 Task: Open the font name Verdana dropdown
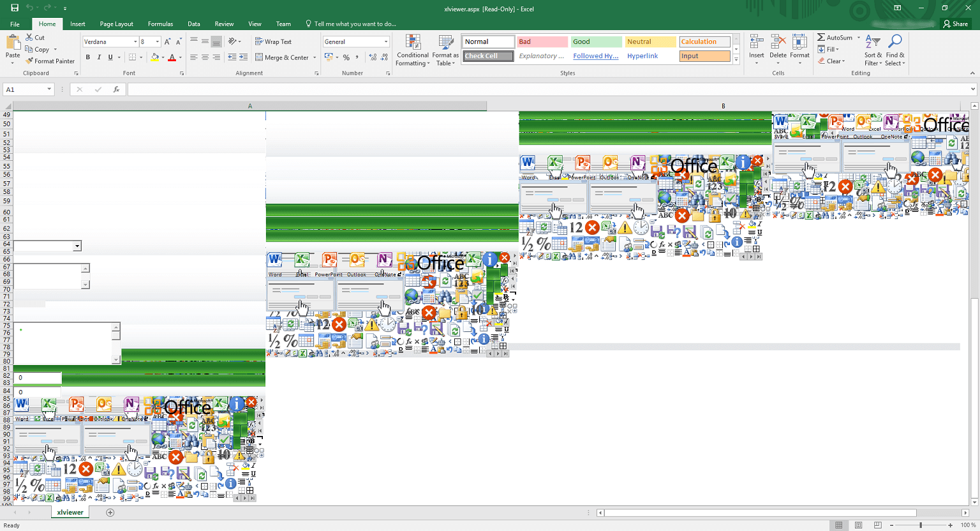click(x=135, y=41)
